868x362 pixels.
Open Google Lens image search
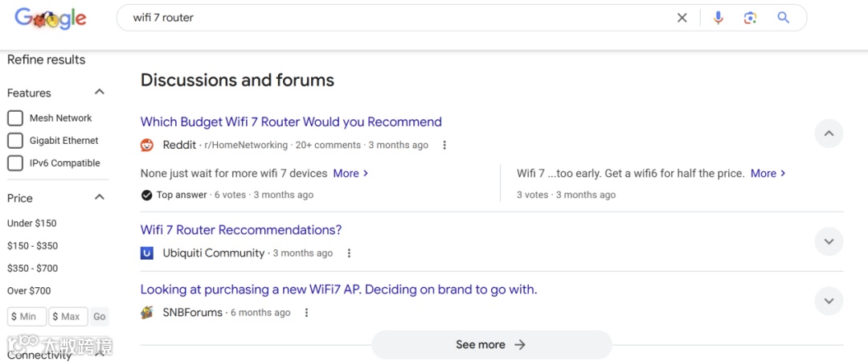coord(750,18)
